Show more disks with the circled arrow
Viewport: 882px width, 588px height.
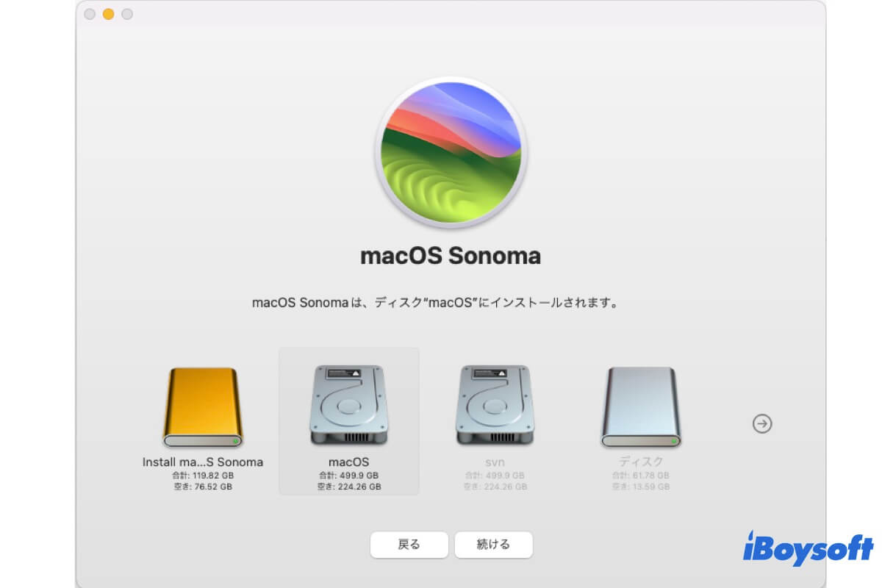pos(763,423)
